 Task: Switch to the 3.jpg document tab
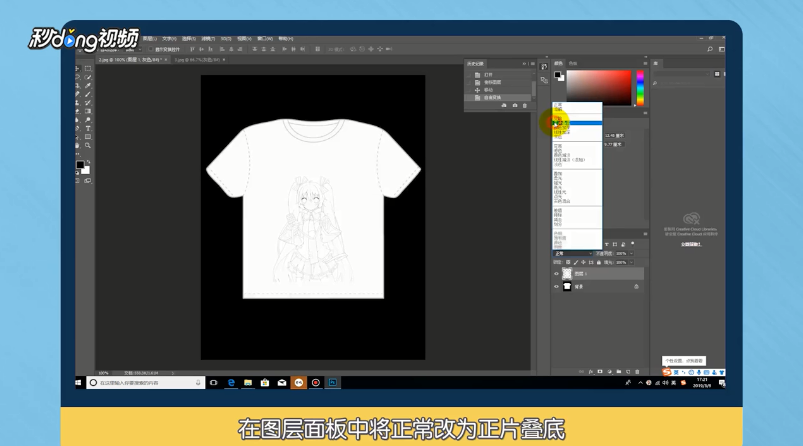pos(197,60)
